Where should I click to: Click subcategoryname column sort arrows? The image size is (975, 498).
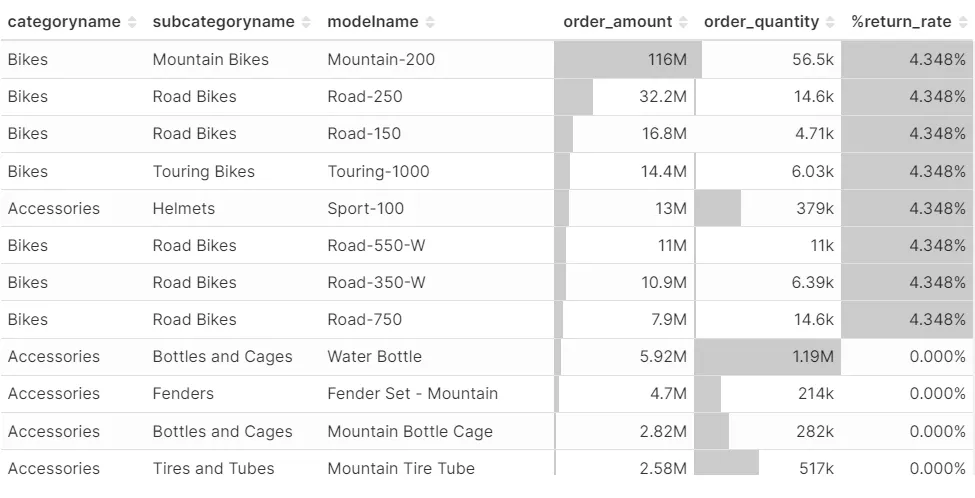pyautogui.click(x=306, y=22)
